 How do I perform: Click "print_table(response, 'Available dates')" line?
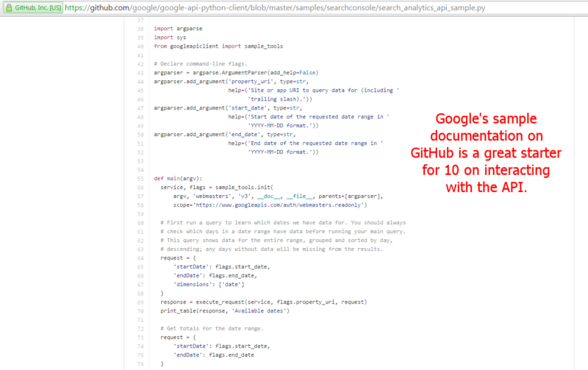tap(225, 310)
